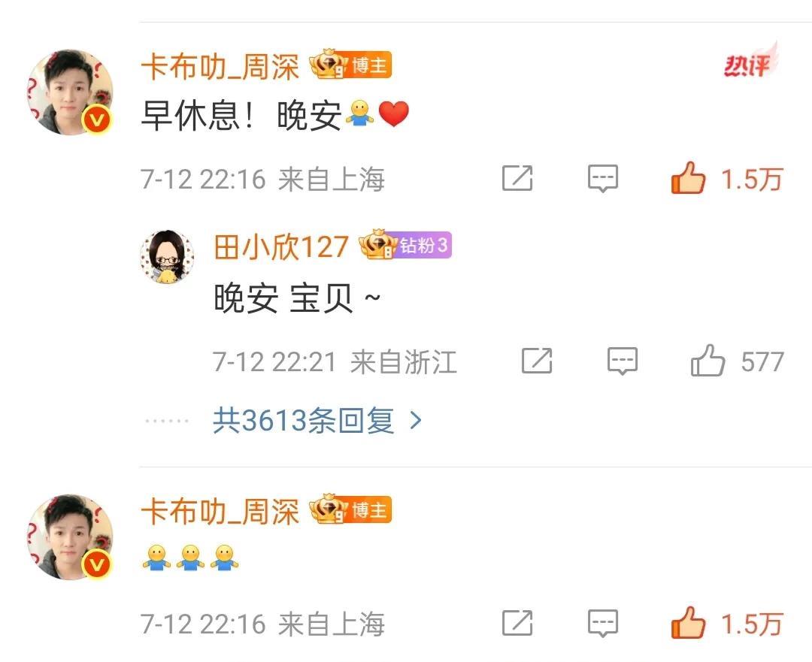Click the top 博主 crown badge

pyautogui.click(x=350, y=65)
